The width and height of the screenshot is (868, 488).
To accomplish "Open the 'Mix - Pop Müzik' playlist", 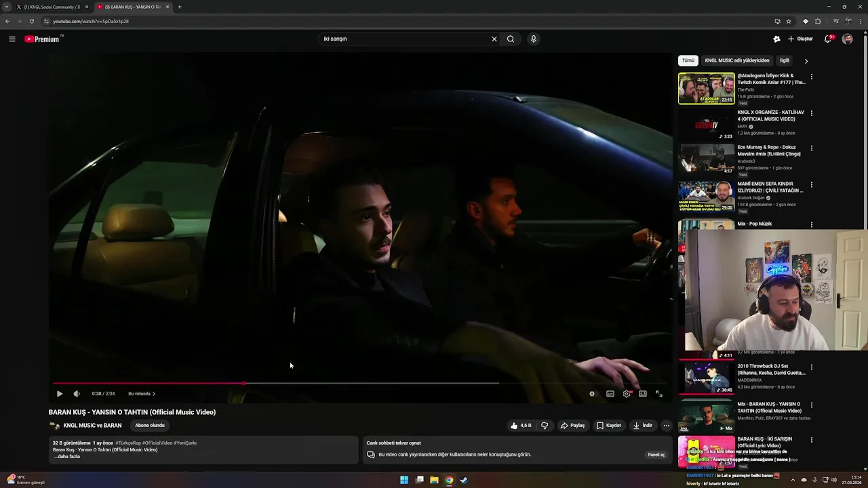I will point(755,224).
